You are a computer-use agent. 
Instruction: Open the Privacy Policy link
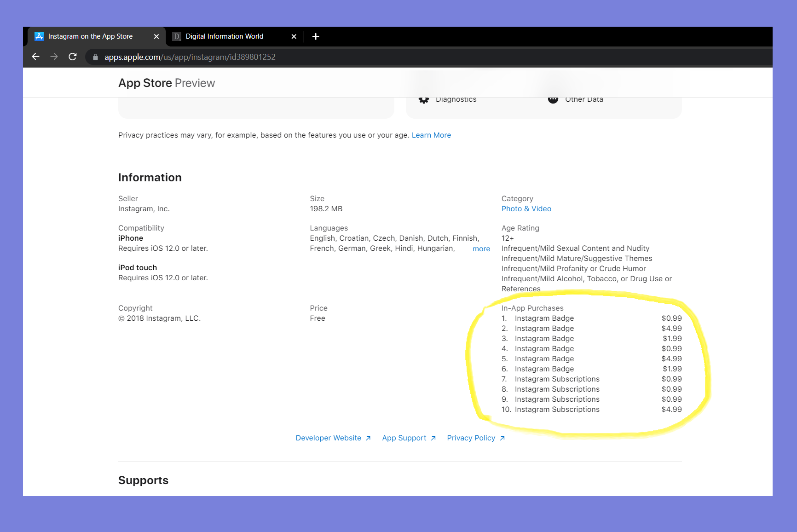click(476, 438)
